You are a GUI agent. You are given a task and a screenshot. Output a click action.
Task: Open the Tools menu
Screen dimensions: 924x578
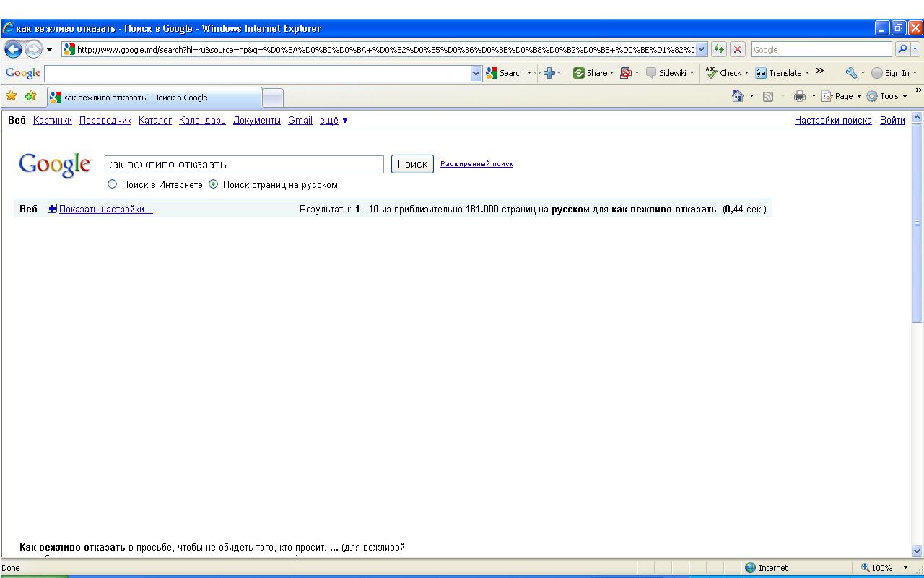[886, 96]
